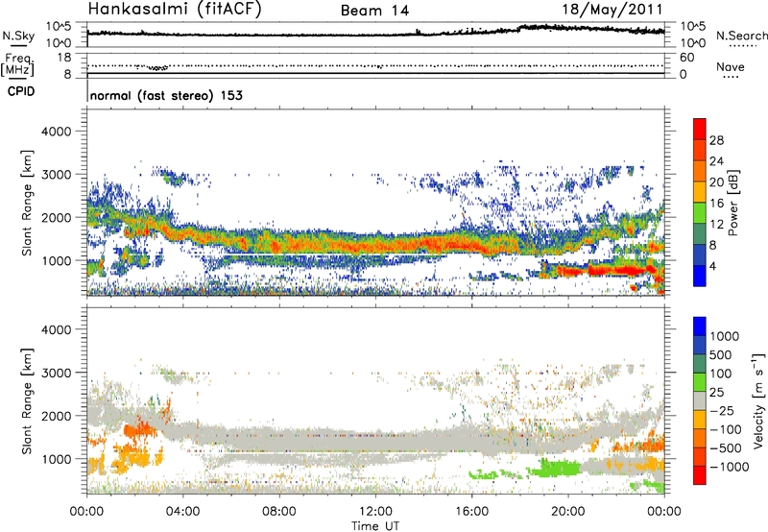Screen dimensions: 768x532
Task: Click the '12:00' time axis tick label
Action: tap(375, 512)
